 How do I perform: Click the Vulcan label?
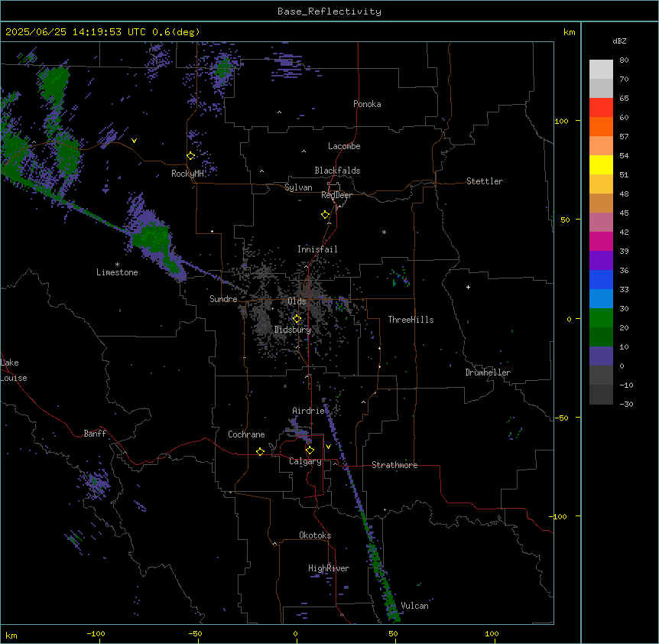(414, 606)
